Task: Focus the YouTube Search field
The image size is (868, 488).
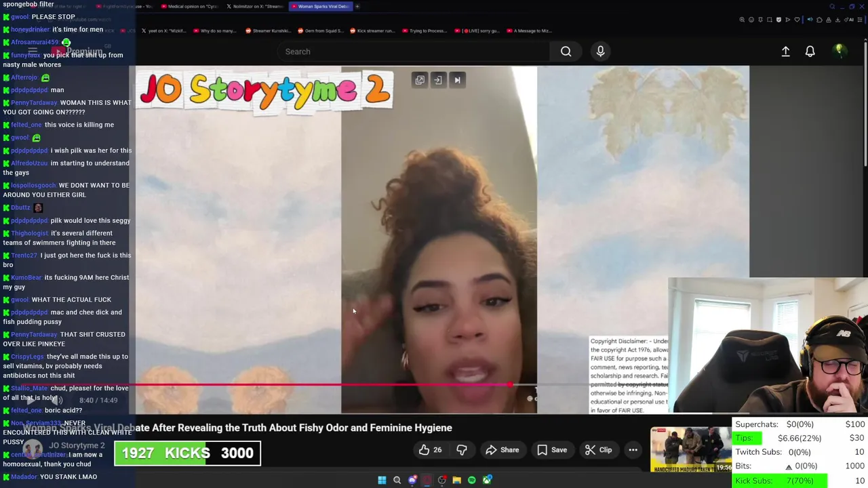Action: click(x=414, y=52)
